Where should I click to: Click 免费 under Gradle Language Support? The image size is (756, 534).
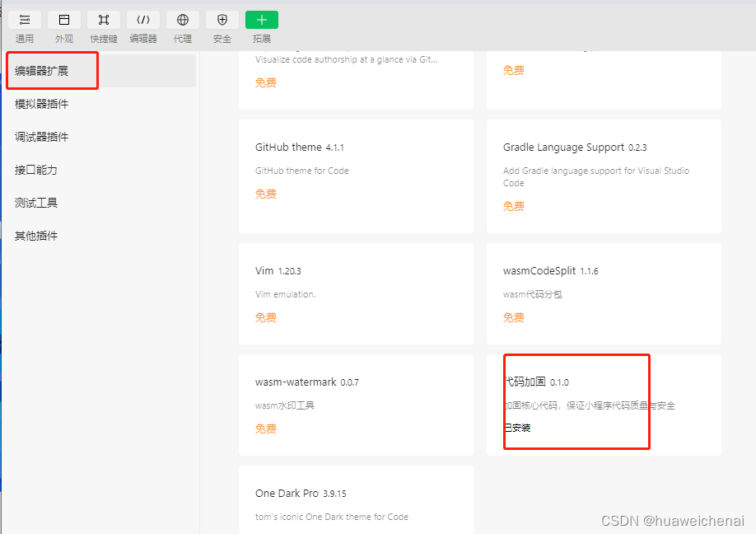coord(514,207)
